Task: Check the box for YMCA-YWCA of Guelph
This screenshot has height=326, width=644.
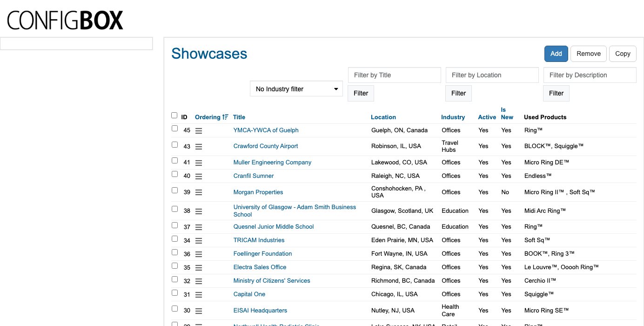Action: 174,129
